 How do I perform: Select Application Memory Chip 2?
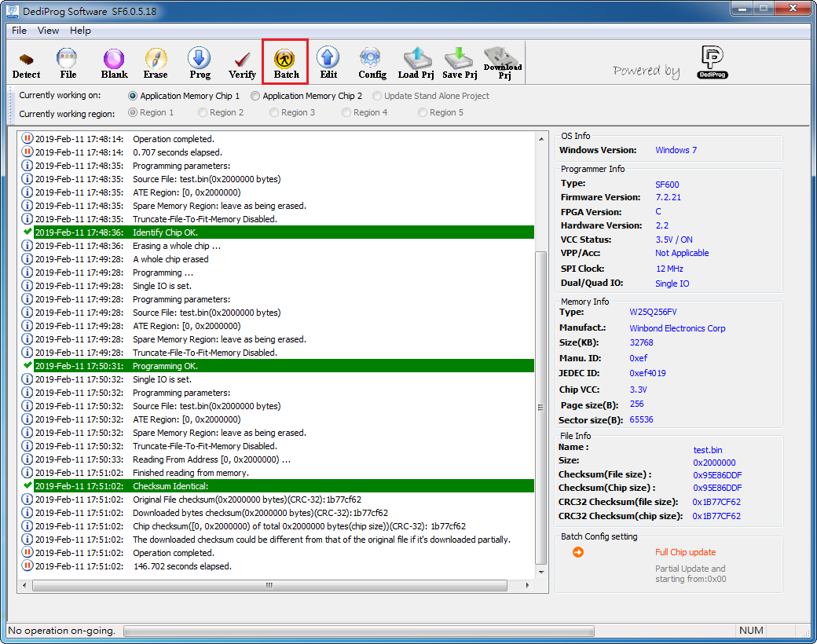tap(254, 96)
